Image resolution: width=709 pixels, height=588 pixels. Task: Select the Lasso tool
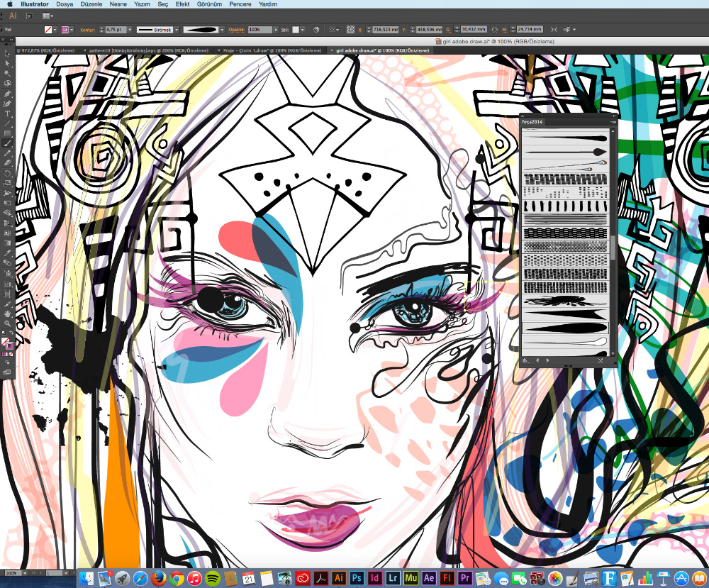(x=7, y=83)
